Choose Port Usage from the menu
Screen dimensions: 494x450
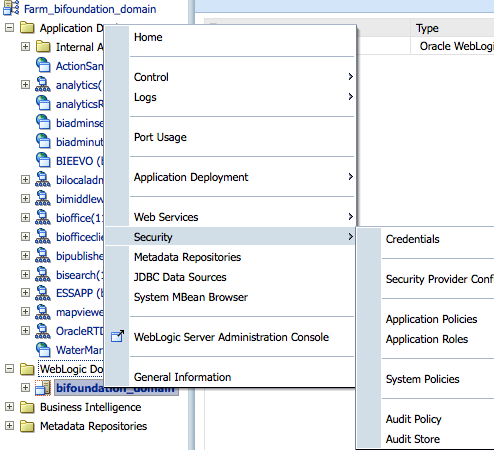[230, 137]
